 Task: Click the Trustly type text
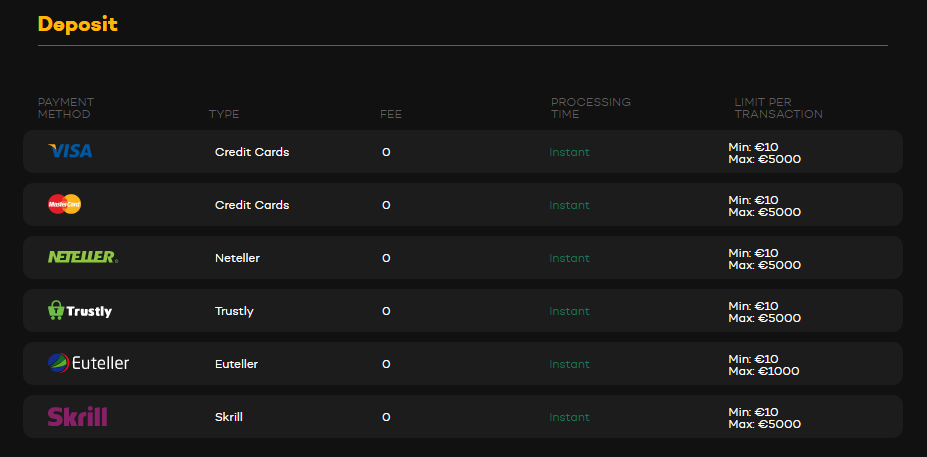pyautogui.click(x=234, y=311)
